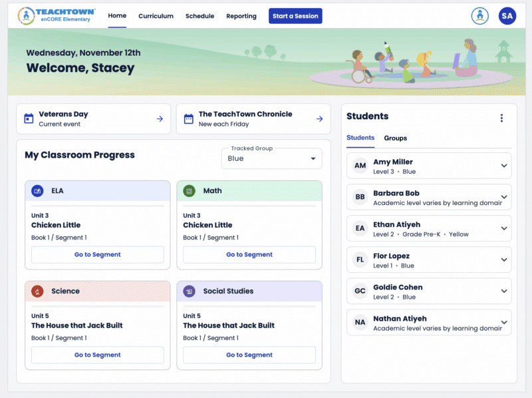Go to Segment for ELA
The height and width of the screenshot is (398, 532).
coord(97,254)
